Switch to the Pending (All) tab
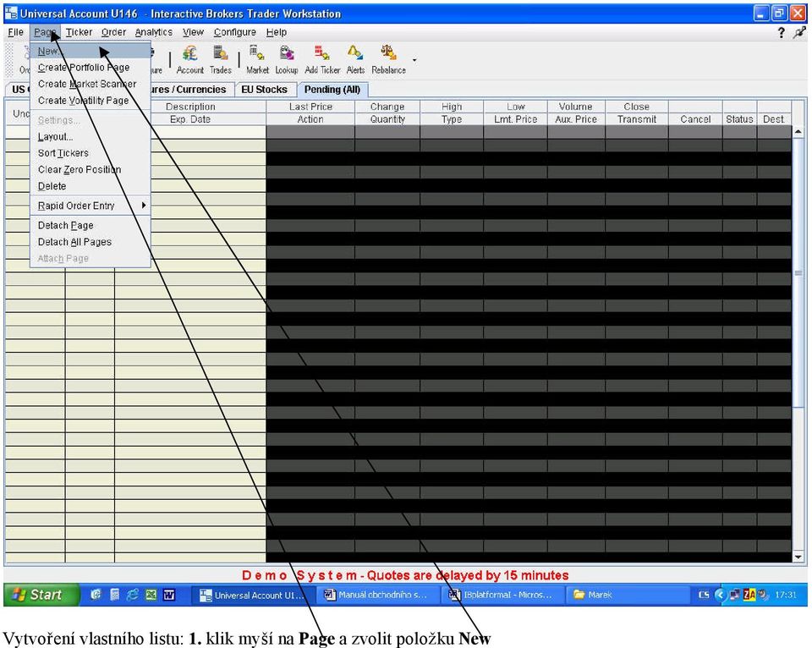The height and width of the screenshot is (648, 812). 332,90
